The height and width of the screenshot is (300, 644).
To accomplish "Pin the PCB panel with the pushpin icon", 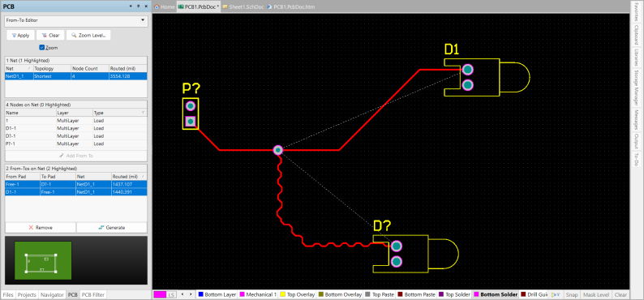I will [x=139, y=6].
